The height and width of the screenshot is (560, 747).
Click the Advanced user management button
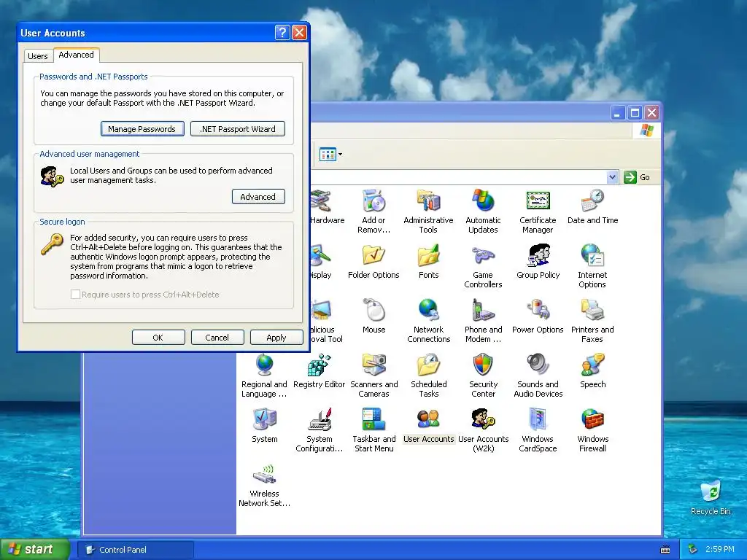pos(258,197)
